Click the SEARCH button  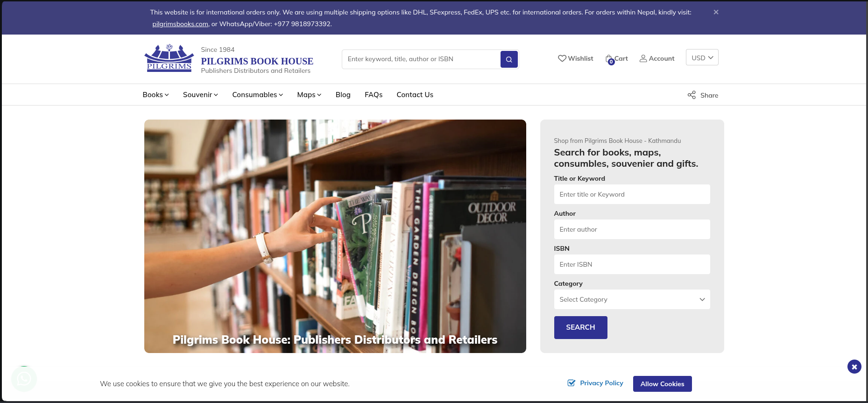coord(580,327)
